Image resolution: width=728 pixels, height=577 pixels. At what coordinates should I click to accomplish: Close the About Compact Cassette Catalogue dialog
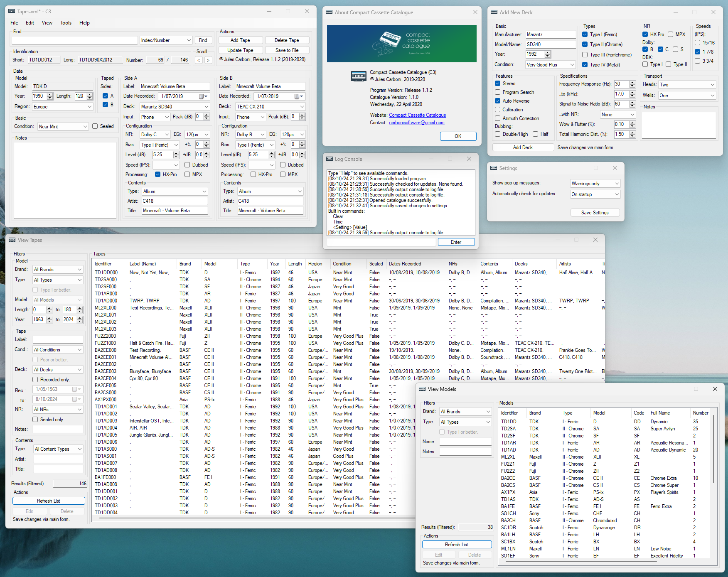click(475, 12)
